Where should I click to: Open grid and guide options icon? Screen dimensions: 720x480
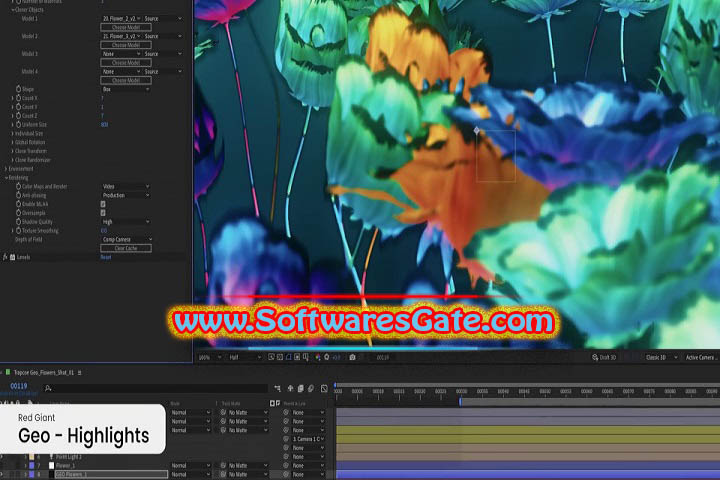pyautogui.click(x=306, y=357)
